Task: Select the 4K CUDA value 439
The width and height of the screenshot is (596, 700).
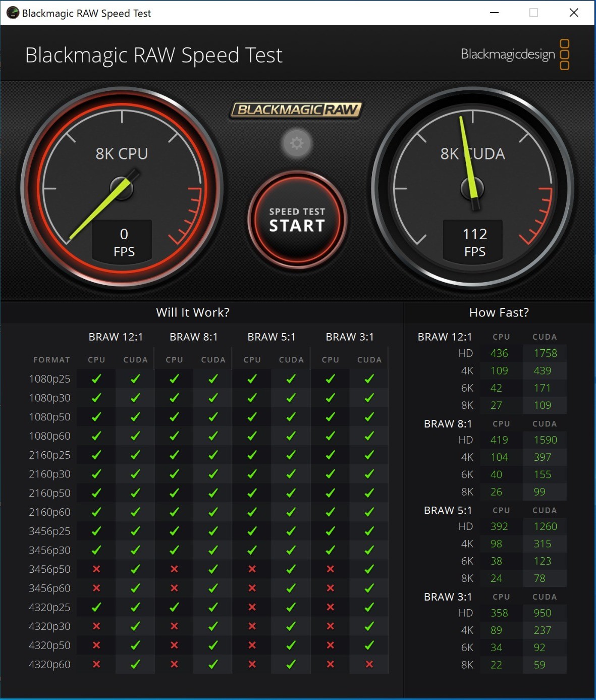Action: pos(543,370)
